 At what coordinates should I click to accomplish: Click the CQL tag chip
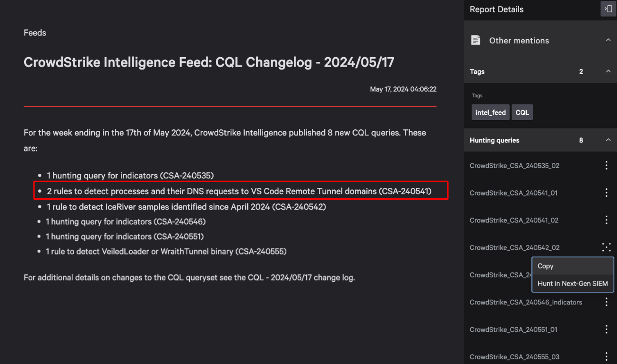[x=522, y=112]
